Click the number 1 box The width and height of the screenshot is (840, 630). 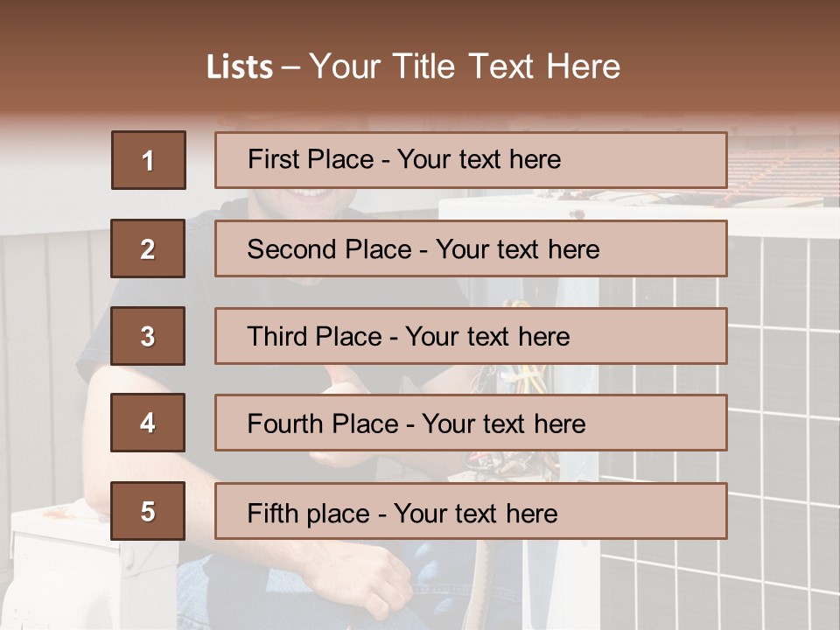pos(148,160)
